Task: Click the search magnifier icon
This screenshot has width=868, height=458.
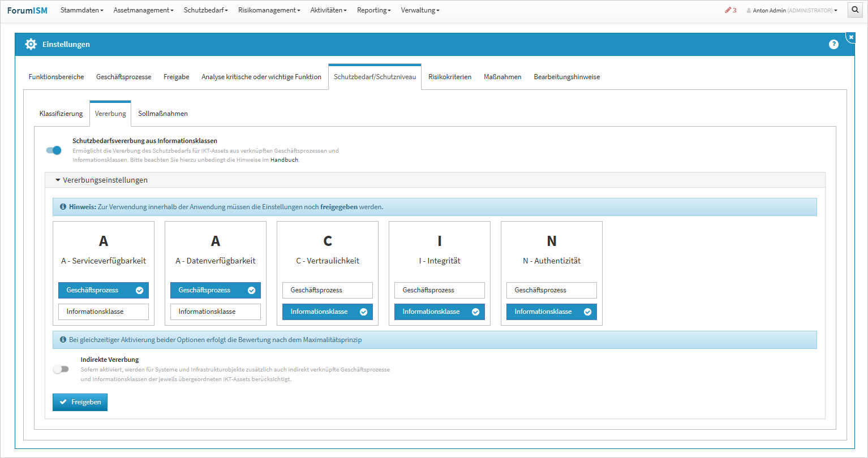Action: tap(855, 10)
